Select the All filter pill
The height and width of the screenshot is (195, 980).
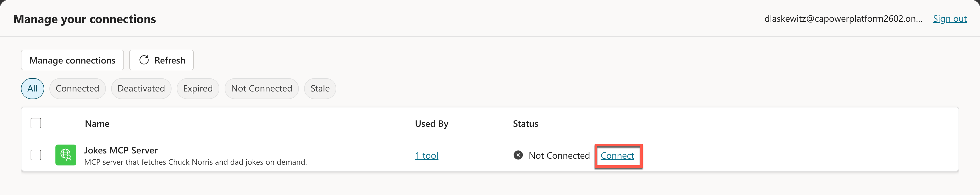(x=32, y=88)
